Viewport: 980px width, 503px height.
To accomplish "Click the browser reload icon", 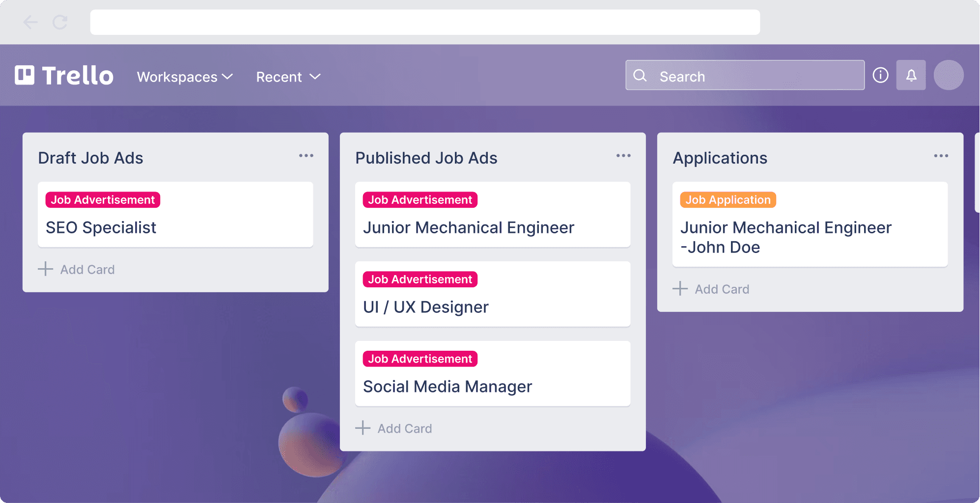I will (60, 22).
